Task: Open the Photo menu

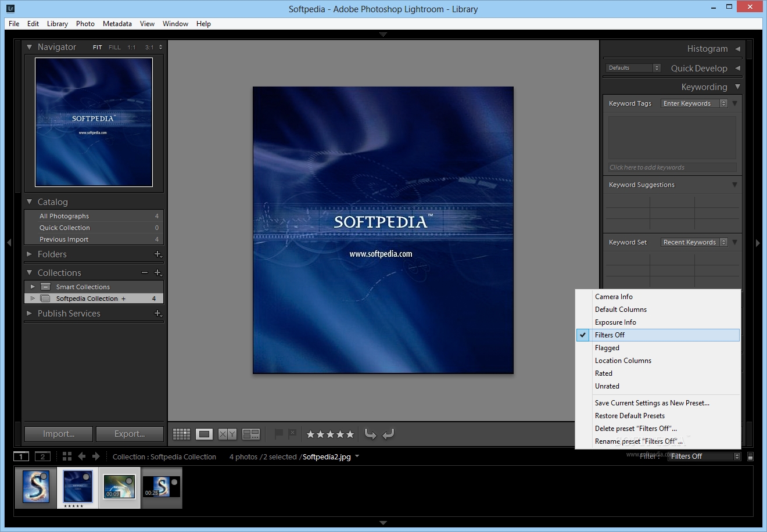Action: pyautogui.click(x=85, y=24)
